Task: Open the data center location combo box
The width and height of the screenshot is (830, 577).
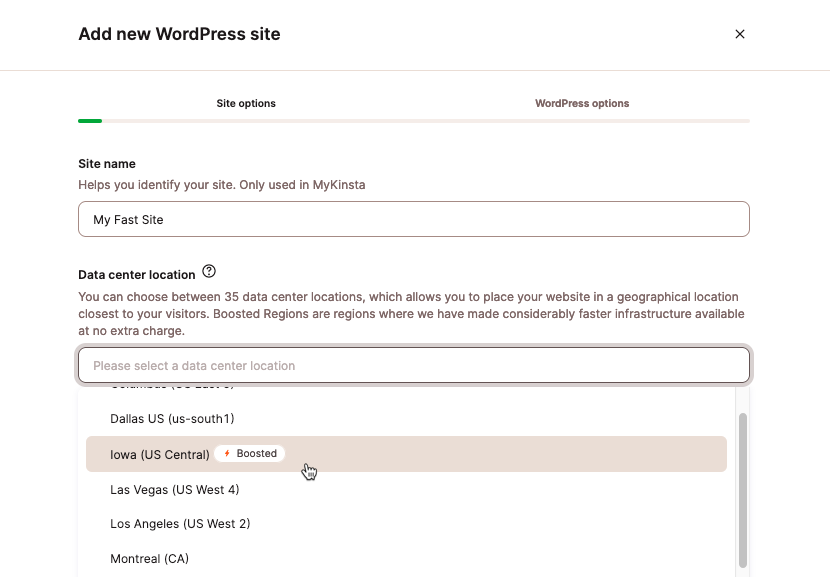Action: 413,366
